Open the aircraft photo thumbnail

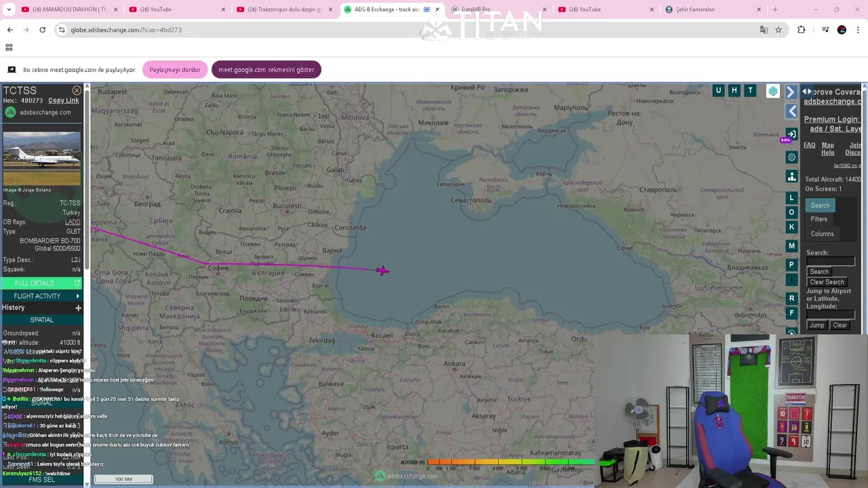41,159
